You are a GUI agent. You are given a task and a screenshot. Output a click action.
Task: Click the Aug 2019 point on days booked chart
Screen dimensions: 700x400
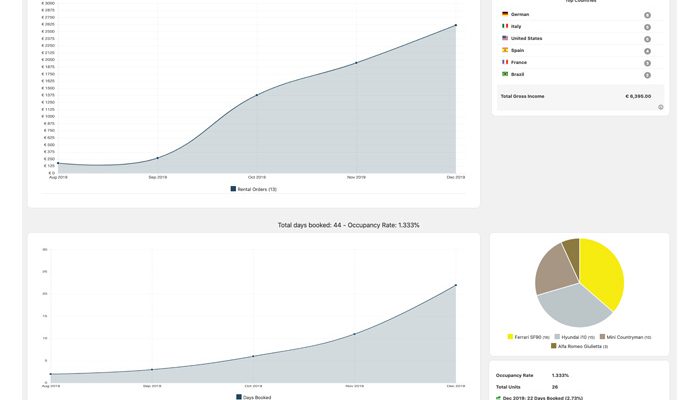(51, 374)
